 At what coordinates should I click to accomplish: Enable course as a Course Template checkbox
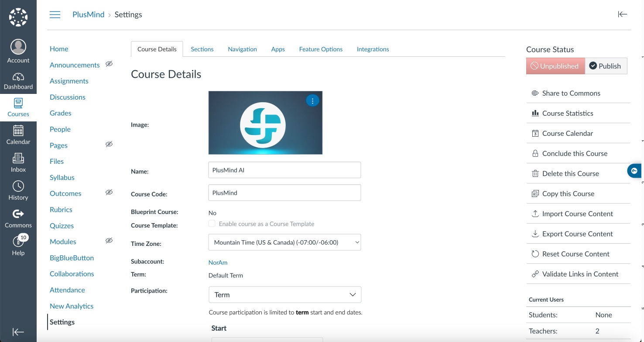(212, 224)
